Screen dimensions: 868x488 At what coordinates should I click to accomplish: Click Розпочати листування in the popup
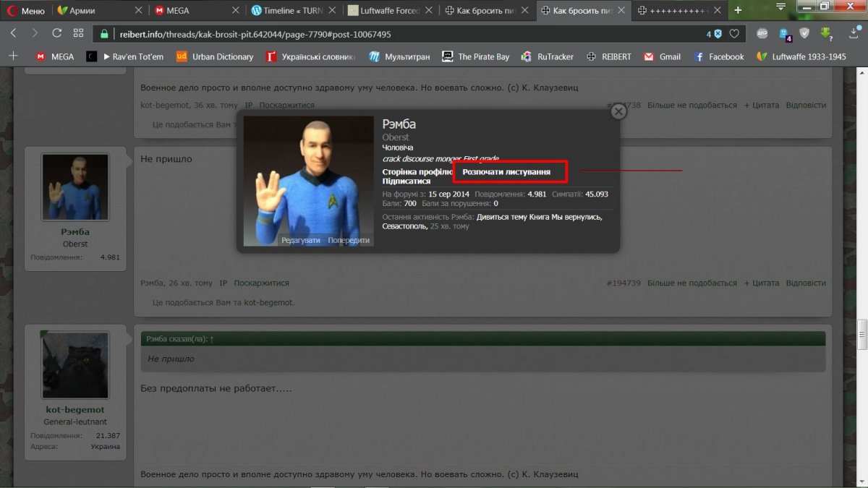[x=506, y=172]
